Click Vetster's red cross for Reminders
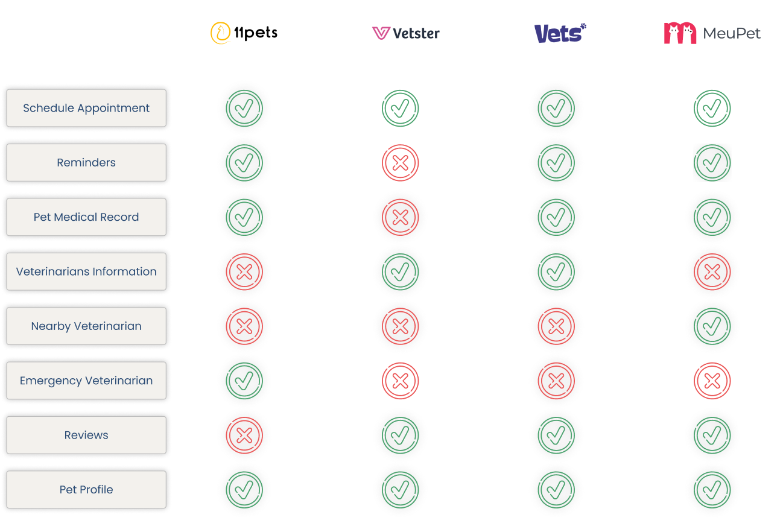This screenshot has width=783, height=532. [400, 163]
